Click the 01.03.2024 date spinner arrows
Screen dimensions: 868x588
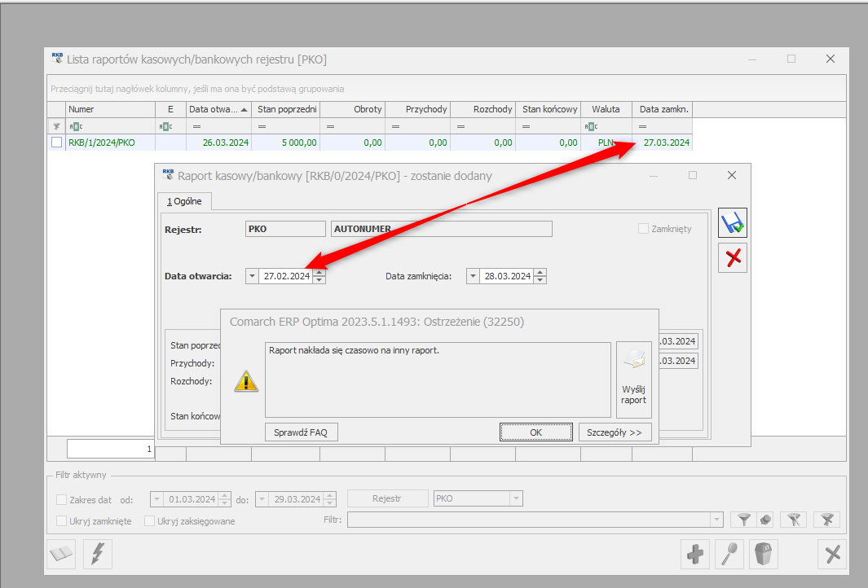point(224,499)
